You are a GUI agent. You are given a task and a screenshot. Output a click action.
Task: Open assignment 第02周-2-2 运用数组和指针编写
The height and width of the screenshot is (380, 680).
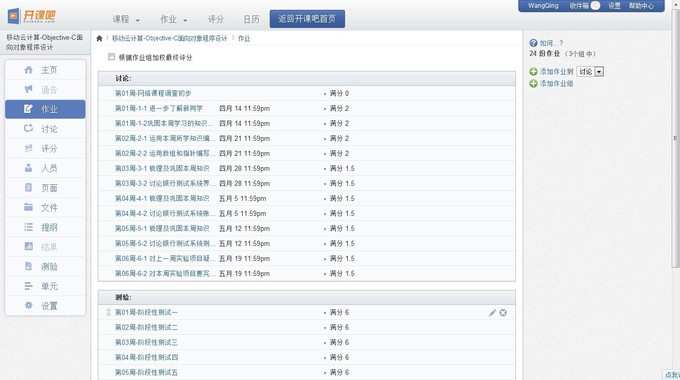tap(165, 153)
